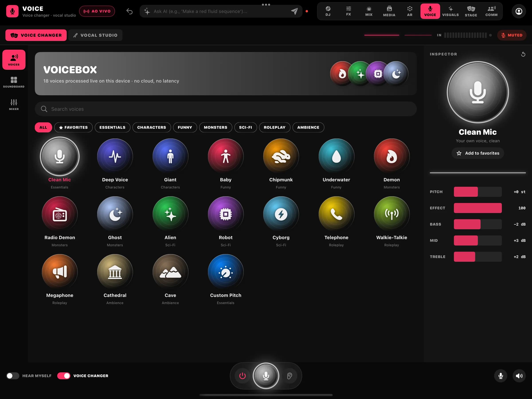This screenshot has height=399, width=532.
Task: Select the Walkie-Talkie voice
Action: (391, 214)
